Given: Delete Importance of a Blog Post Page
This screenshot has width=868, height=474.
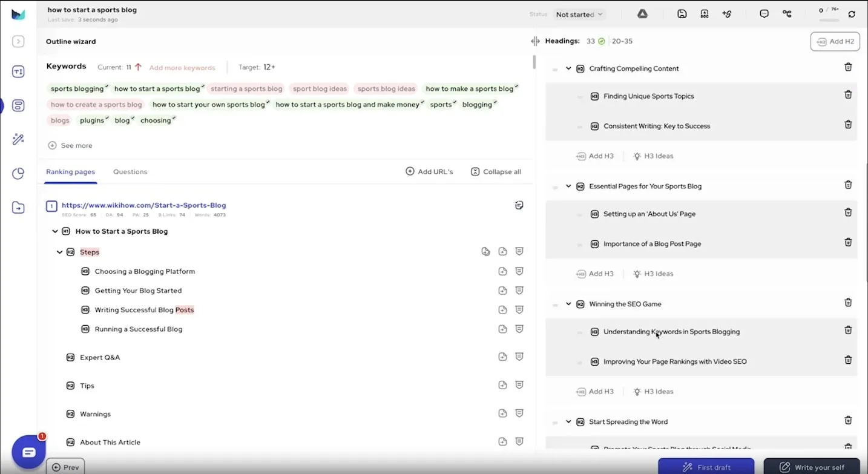Looking at the screenshot, I should (848, 242).
